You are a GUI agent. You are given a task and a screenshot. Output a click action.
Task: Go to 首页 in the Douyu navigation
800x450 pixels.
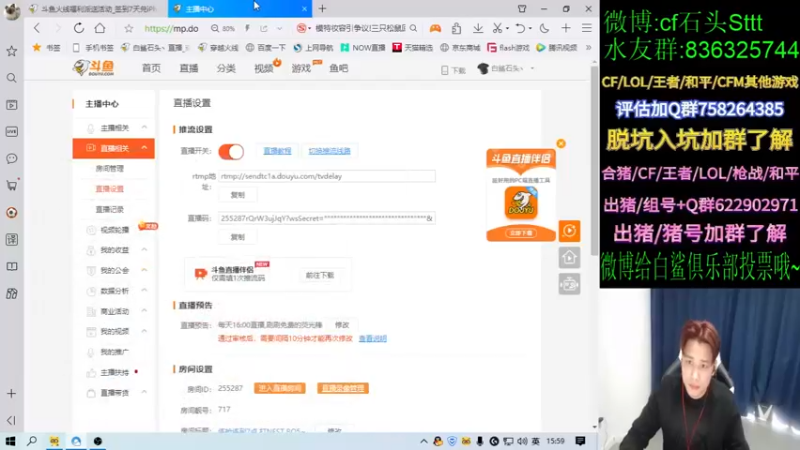click(151, 68)
